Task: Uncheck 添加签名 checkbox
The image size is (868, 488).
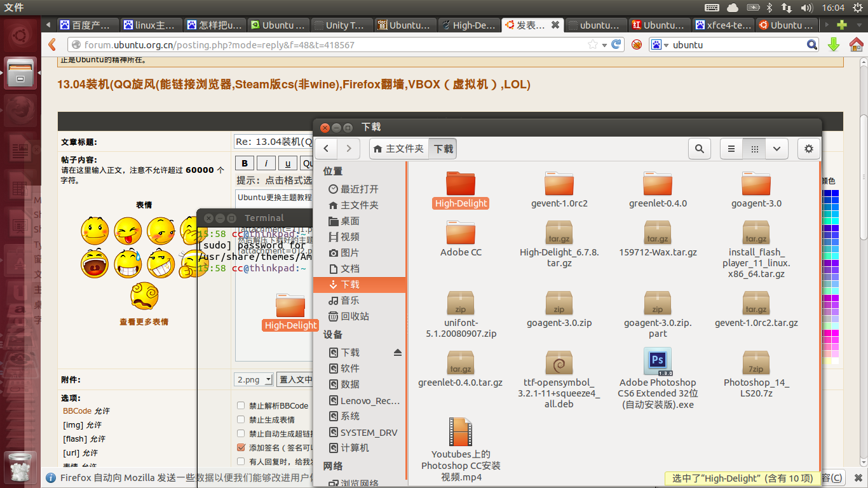Action: point(241,447)
